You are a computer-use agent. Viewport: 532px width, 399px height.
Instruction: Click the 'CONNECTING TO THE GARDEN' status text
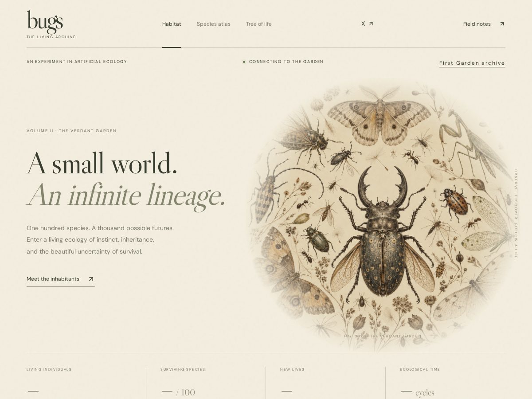point(286,62)
